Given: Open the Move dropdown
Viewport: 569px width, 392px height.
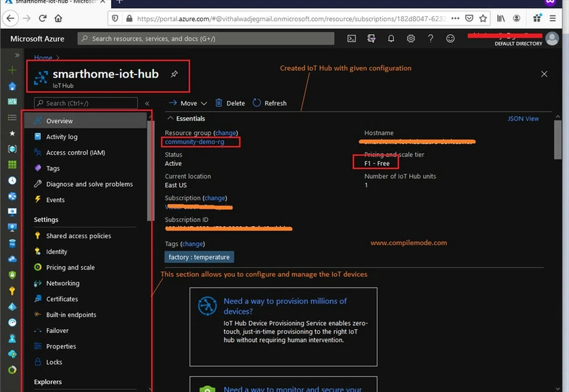Looking at the screenshot, I should [x=188, y=103].
